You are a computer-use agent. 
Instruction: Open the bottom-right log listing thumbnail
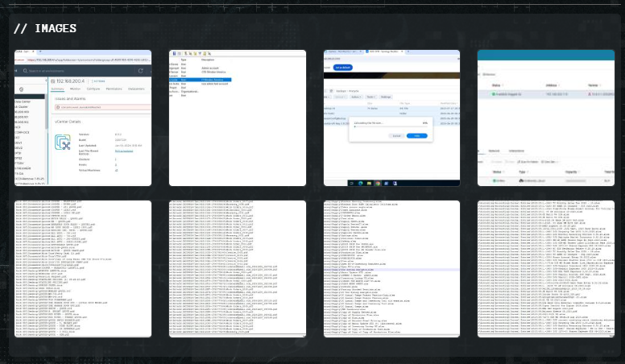(545, 268)
